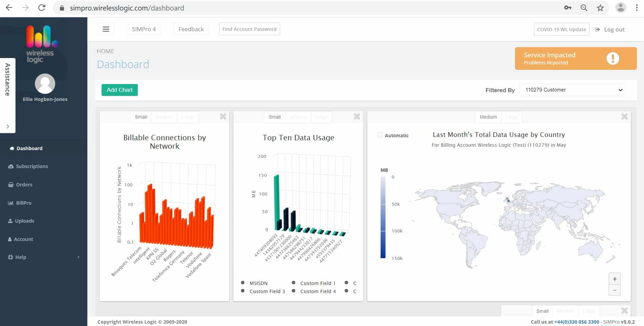
Task: Open COVID-19 WL Update
Action: (x=562, y=29)
